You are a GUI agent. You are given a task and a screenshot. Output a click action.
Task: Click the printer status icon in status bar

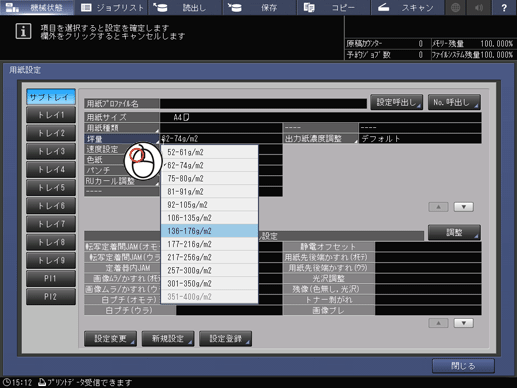42,382
